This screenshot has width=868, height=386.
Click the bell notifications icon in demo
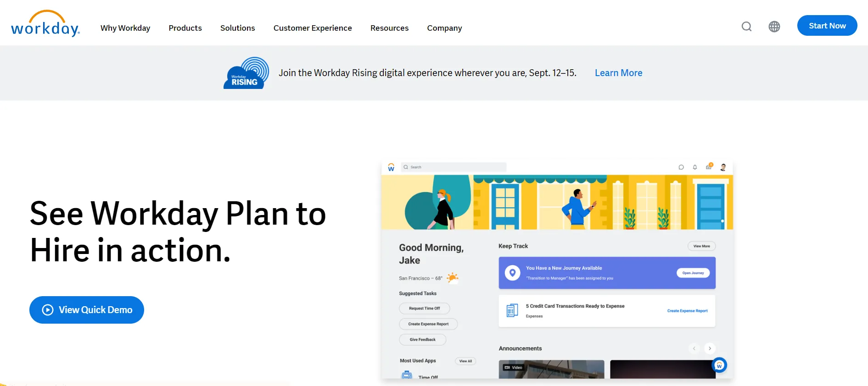click(x=695, y=167)
